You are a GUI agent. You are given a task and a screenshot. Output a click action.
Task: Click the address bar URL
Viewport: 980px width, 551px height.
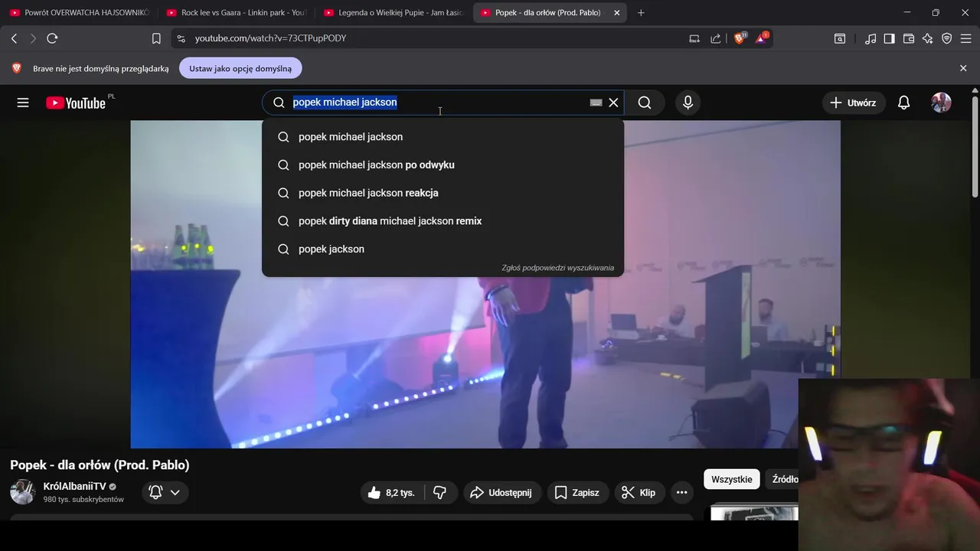pyautogui.click(x=270, y=38)
